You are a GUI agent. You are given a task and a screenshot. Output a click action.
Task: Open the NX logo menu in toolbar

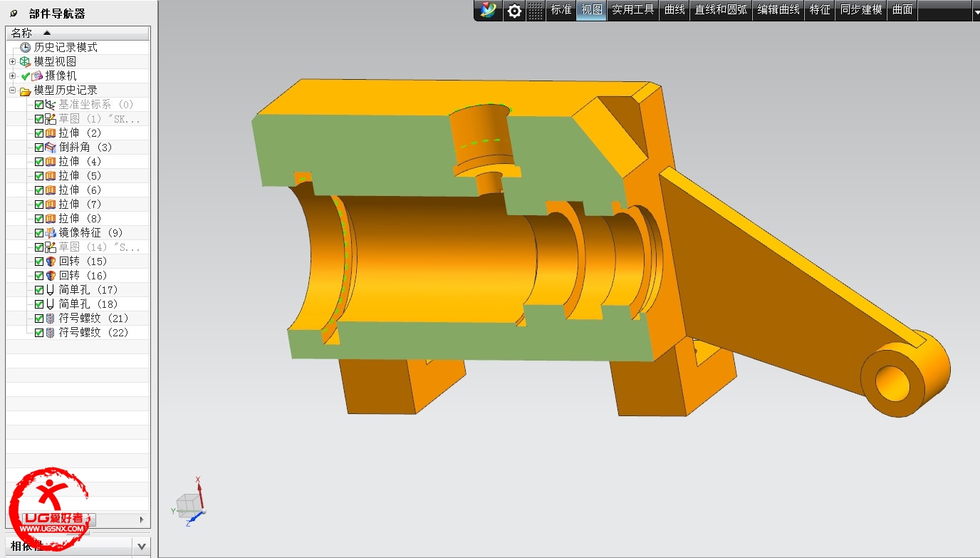pyautogui.click(x=489, y=10)
